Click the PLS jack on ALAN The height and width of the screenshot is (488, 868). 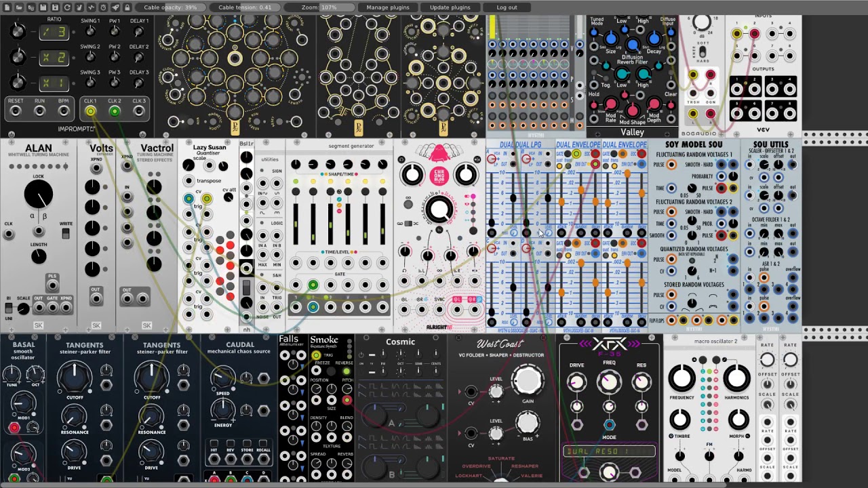pos(52,285)
